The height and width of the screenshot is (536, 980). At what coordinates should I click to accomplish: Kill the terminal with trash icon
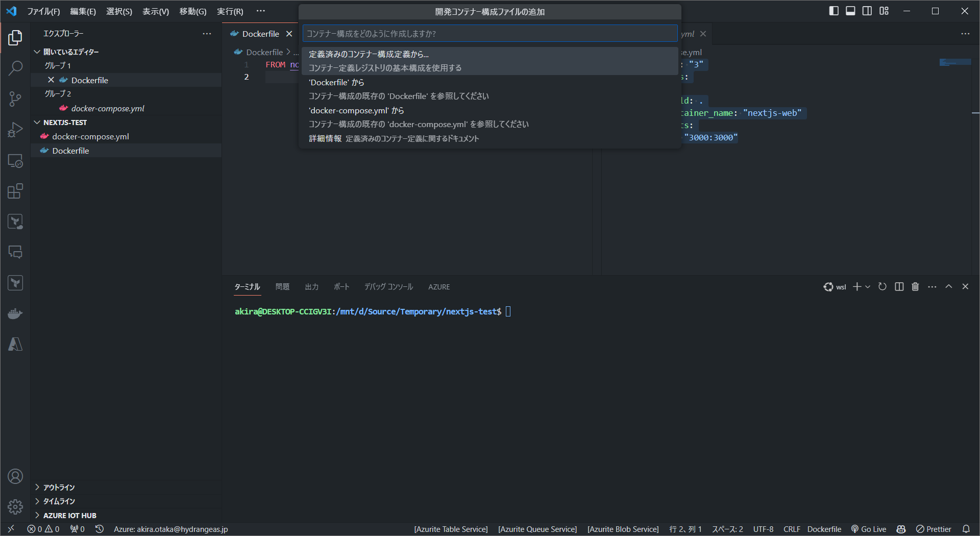pos(915,287)
